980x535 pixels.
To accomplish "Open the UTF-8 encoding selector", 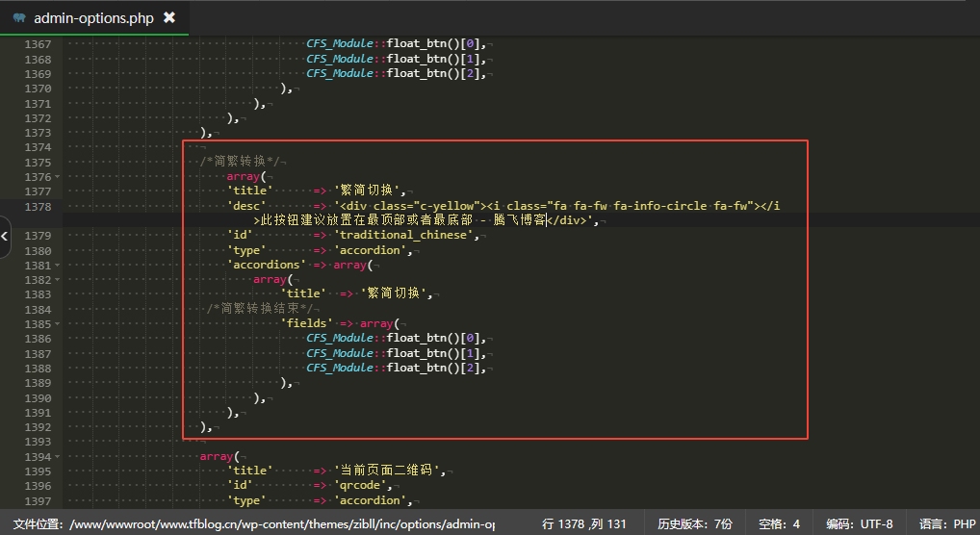I will (x=859, y=523).
